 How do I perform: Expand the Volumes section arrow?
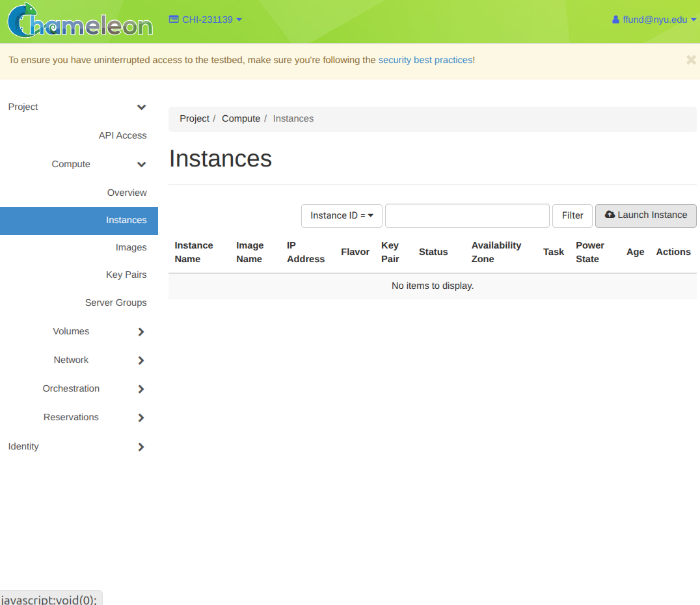tap(141, 332)
